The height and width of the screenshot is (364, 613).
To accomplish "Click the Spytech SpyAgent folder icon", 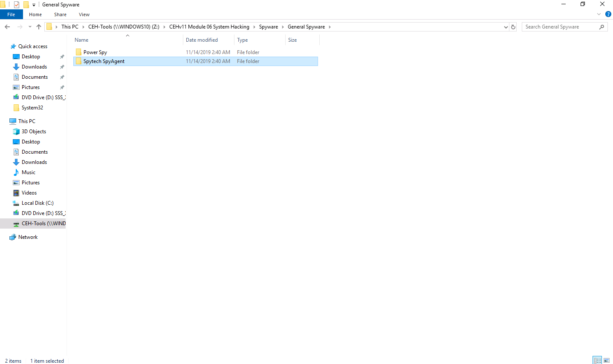I will [78, 61].
